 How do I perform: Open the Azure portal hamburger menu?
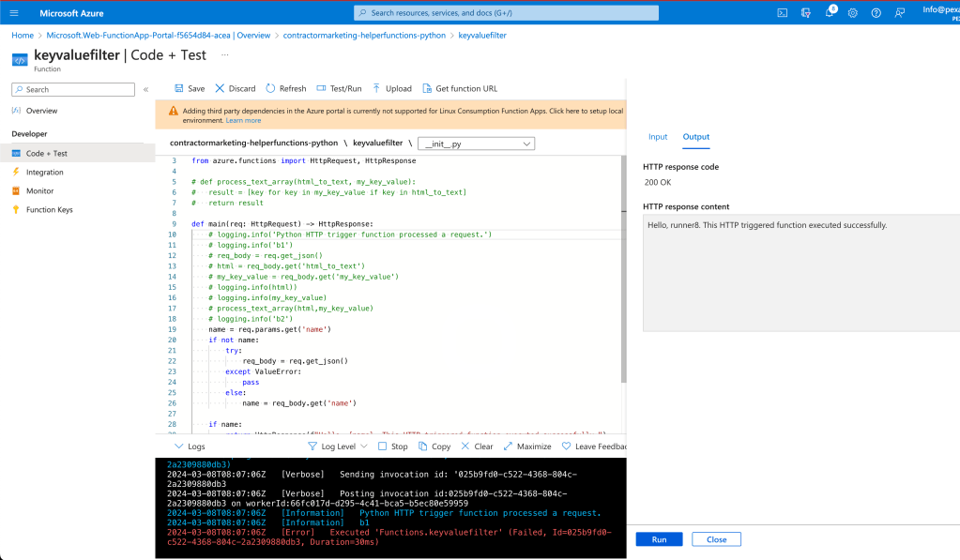click(x=14, y=13)
